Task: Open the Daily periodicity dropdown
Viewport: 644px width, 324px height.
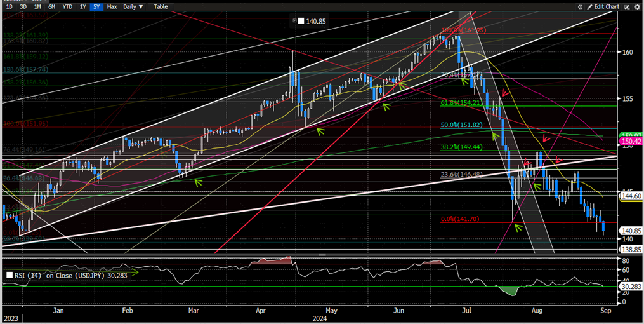Action: pos(133,6)
